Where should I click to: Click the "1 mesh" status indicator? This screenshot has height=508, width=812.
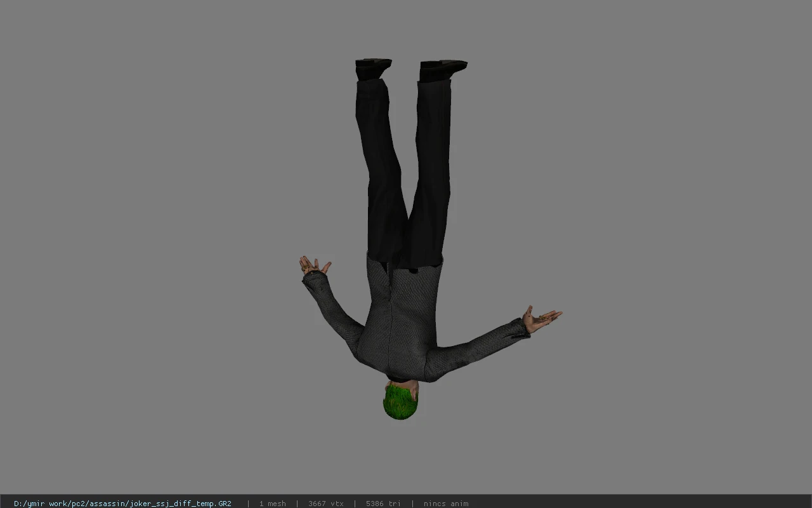tap(272, 504)
